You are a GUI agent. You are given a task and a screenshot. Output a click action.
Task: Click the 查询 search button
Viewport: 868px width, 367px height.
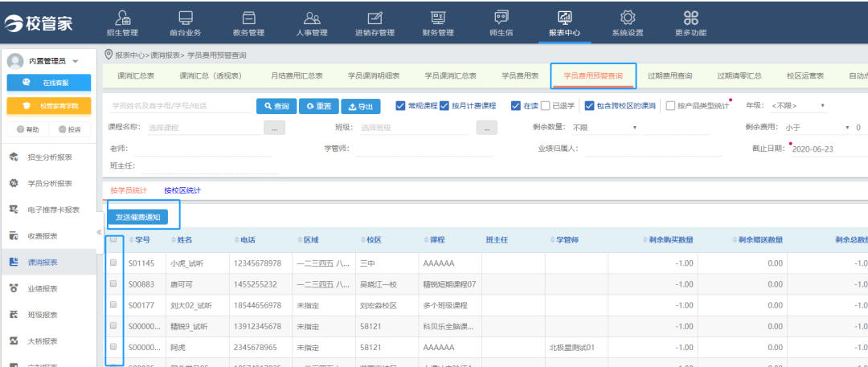275,106
